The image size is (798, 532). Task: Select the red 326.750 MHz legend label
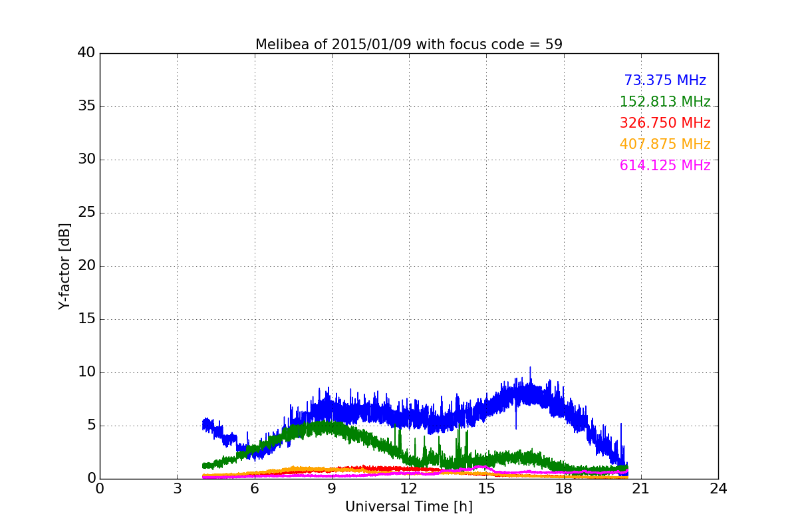click(665, 123)
